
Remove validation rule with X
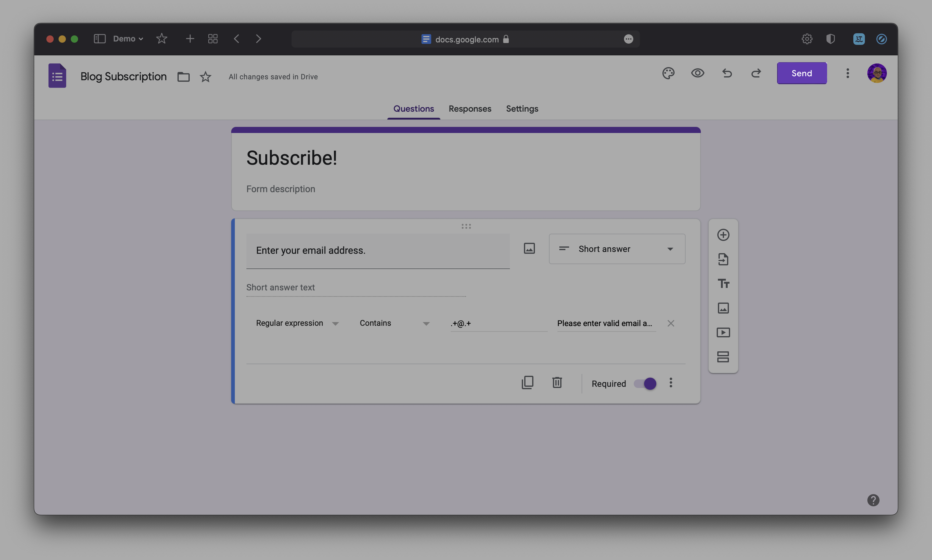pos(671,323)
